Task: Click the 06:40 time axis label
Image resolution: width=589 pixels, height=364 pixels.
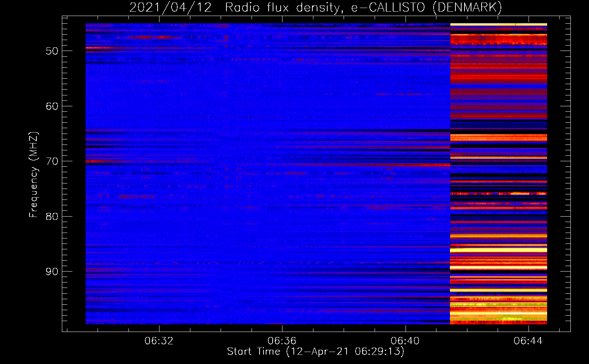Action: coord(405,341)
